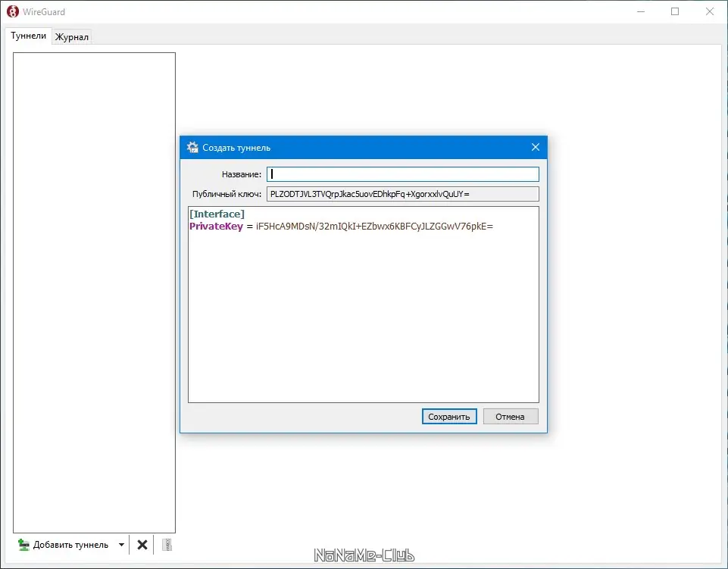
Task: Select the Туннели tab
Action: pos(28,36)
